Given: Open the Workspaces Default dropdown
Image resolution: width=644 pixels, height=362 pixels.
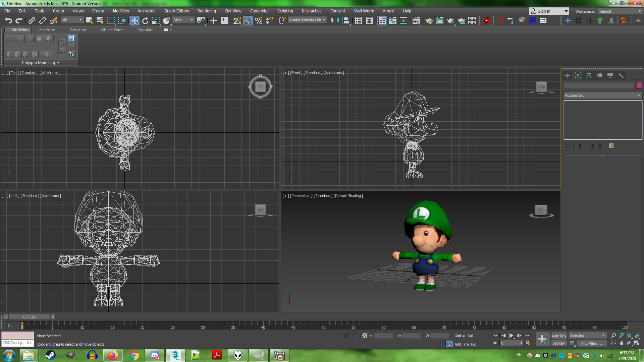Looking at the screenshot, I should [x=620, y=11].
